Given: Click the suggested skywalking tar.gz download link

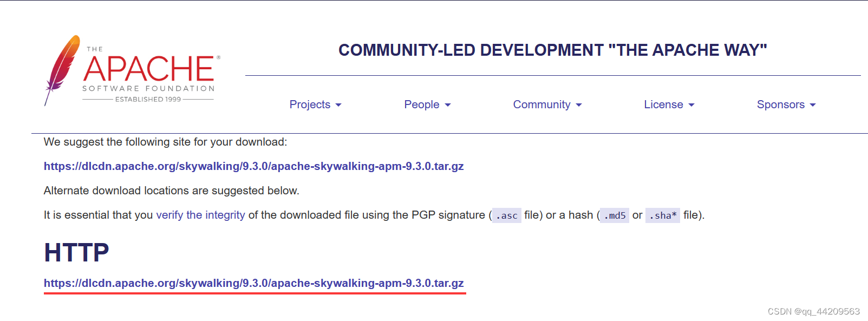Looking at the screenshot, I should (253, 166).
